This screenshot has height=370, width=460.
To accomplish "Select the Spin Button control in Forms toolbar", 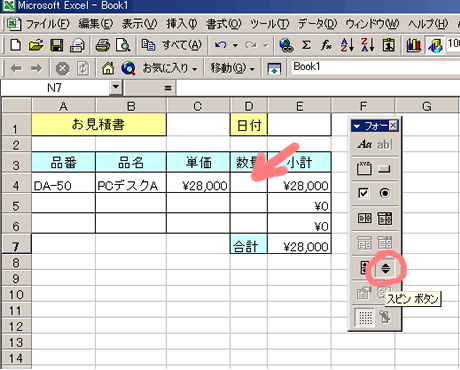I will point(385,268).
